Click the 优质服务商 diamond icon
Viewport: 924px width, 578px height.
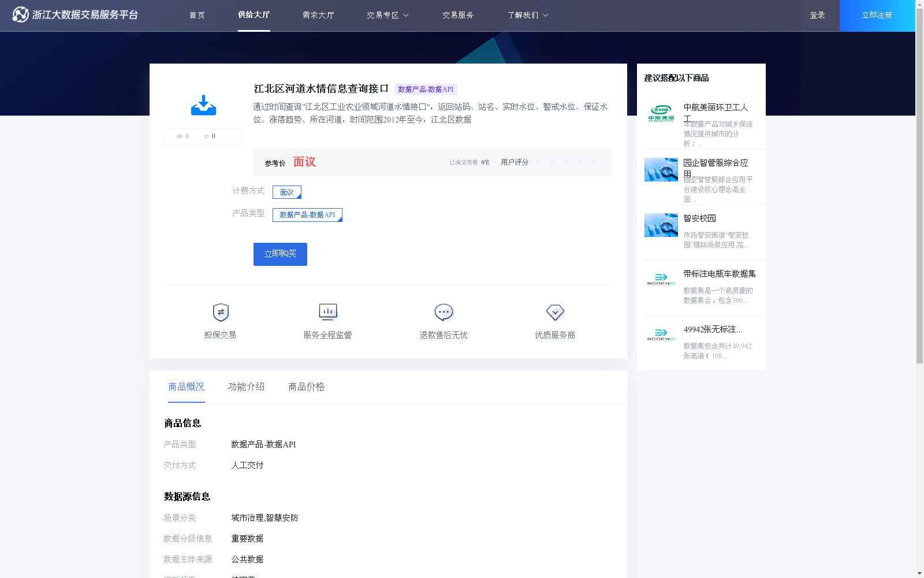(x=555, y=312)
